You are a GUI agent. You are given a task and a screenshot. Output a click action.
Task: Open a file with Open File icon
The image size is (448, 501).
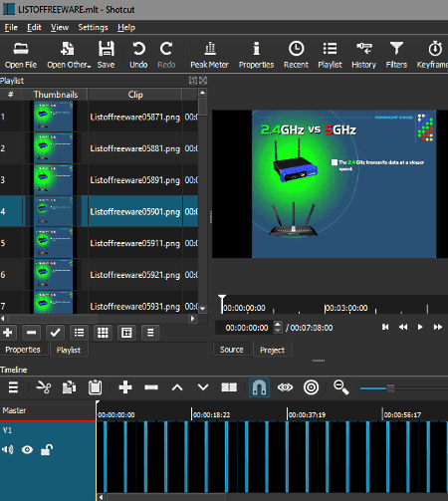click(x=21, y=55)
